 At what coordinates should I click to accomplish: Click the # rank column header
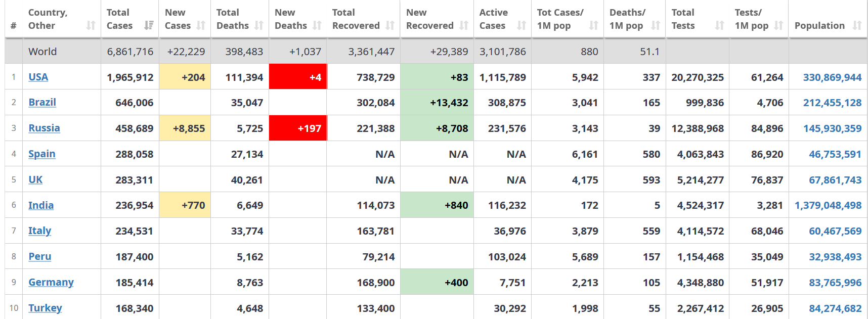point(14,25)
